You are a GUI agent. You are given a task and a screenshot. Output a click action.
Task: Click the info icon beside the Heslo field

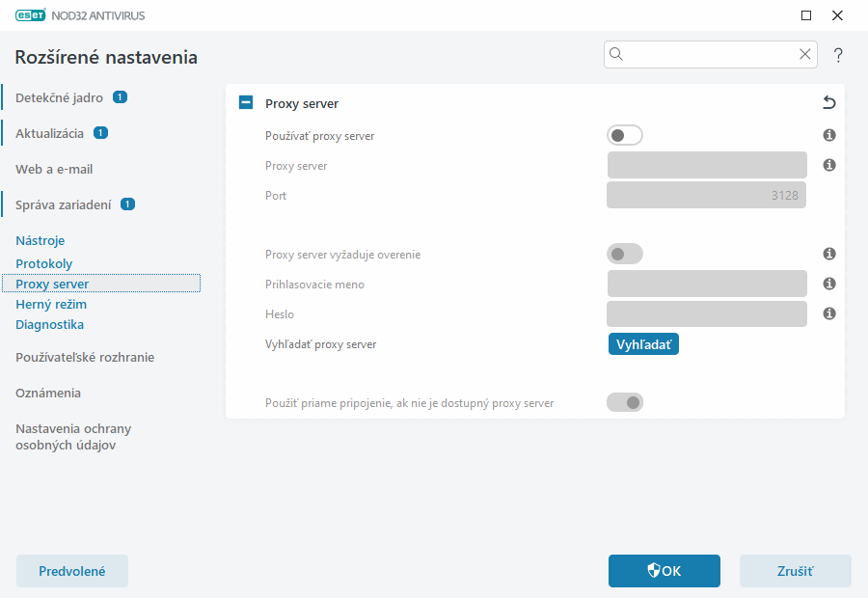(828, 314)
